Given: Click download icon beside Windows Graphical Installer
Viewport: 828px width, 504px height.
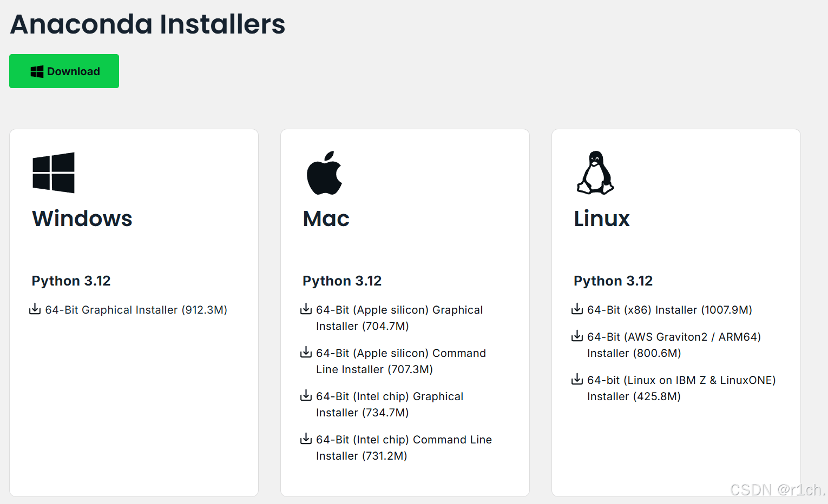Looking at the screenshot, I should point(35,309).
